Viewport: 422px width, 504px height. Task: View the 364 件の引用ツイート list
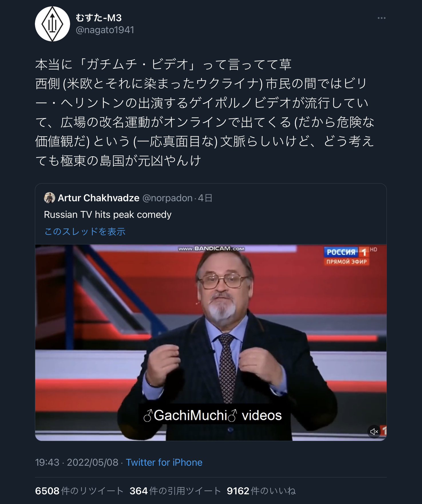click(x=175, y=491)
